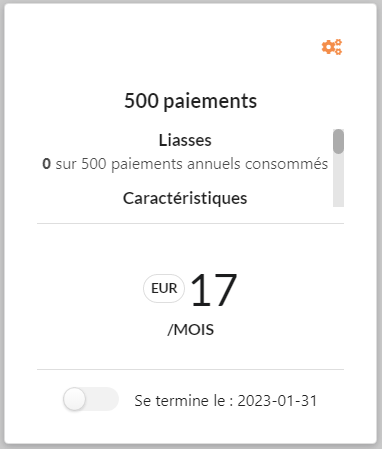Click the "500" number in the title
This screenshot has width=382, height=449.
141,101
